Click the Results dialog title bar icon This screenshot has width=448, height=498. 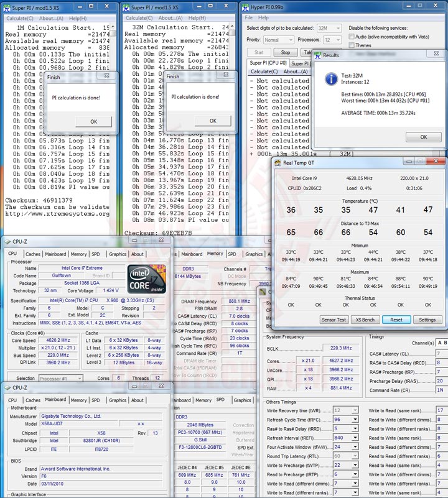pos(317,55)
